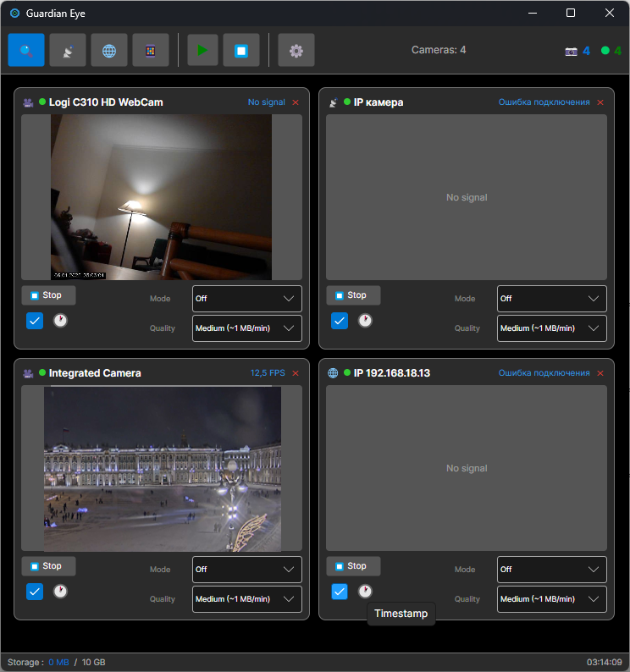Click the Logi C310 HD WebCam title
Screen dimensions: 630x672
pos(106,102)
